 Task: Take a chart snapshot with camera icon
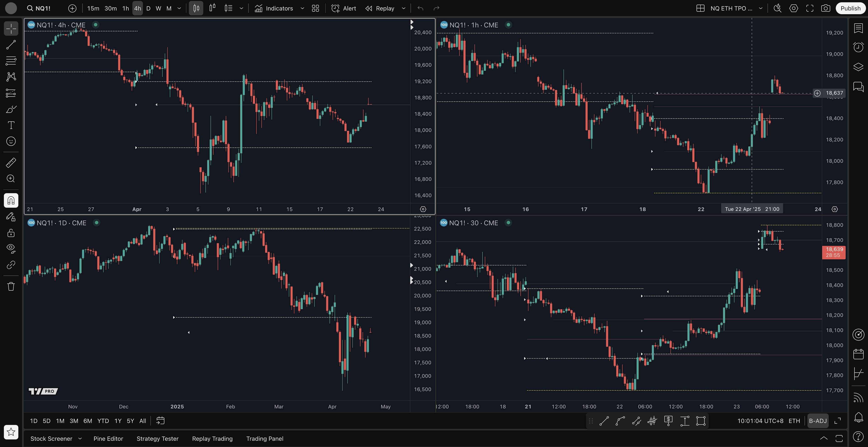click(x=825, y=8)
